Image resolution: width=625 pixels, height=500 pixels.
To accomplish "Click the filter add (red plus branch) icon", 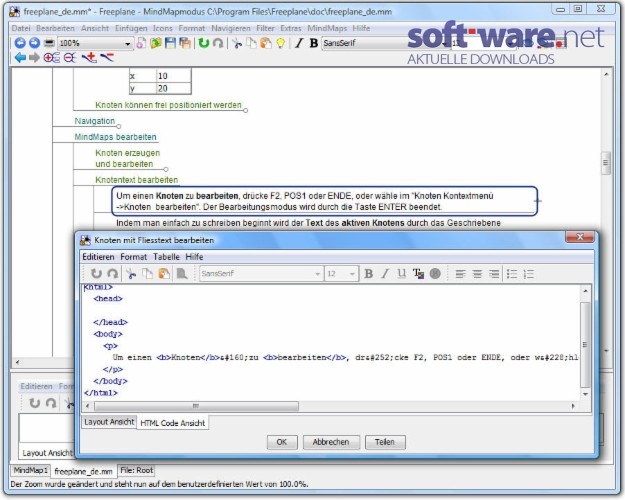I will pos(89,58).
